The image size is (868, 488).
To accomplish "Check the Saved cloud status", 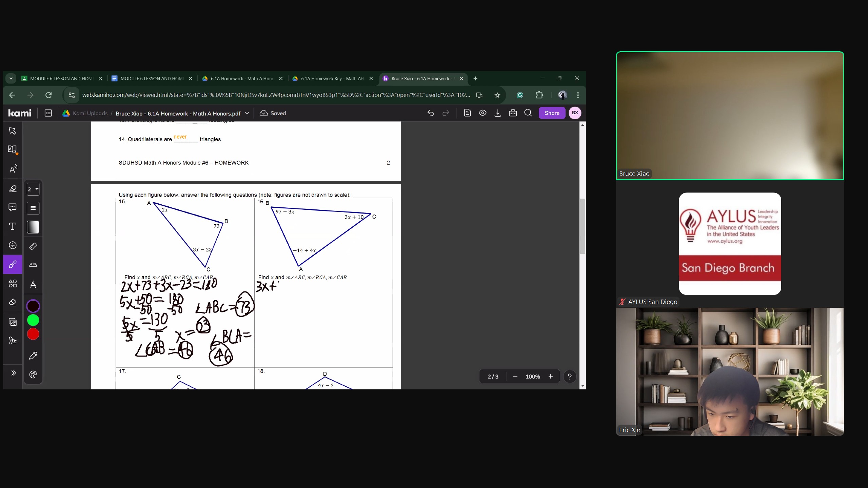I will [273, 113].
